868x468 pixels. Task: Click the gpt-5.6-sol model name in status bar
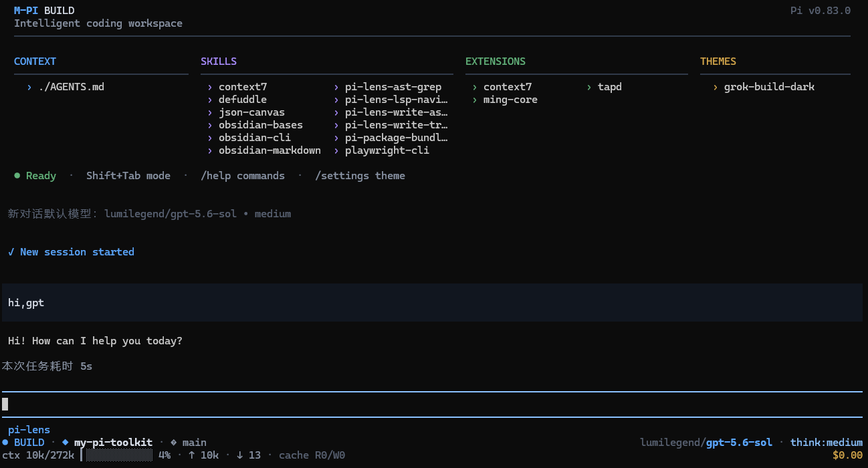(739, 443)
